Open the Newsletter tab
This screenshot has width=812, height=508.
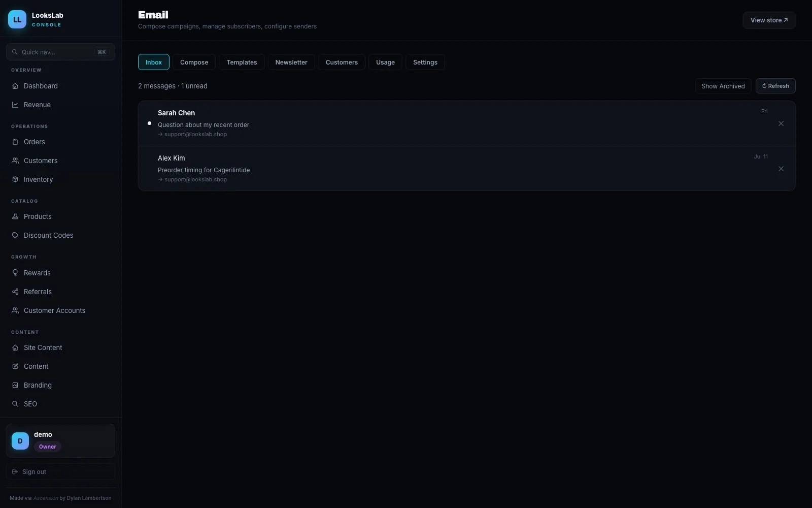pos(291,62)
